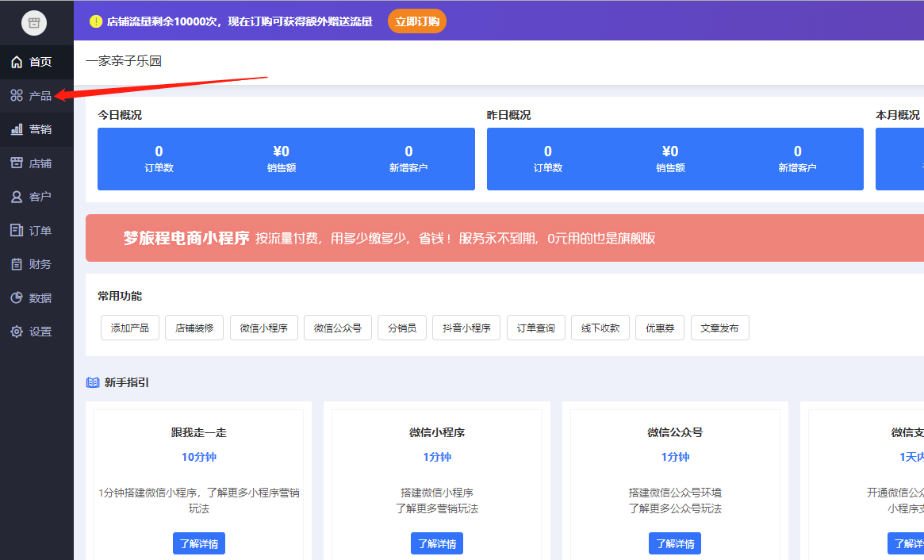Click the 订单查询 shortcut button
924x560 pixels.
point(535,328)
